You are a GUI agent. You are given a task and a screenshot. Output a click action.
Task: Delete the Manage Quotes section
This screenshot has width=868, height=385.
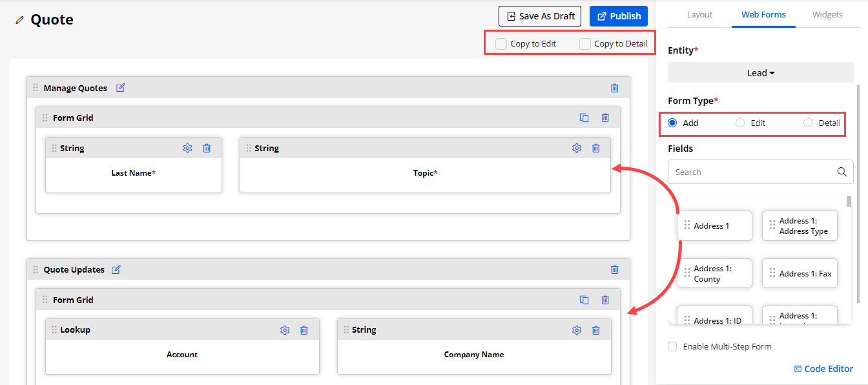pyautogui.click(x=614, y=88)
